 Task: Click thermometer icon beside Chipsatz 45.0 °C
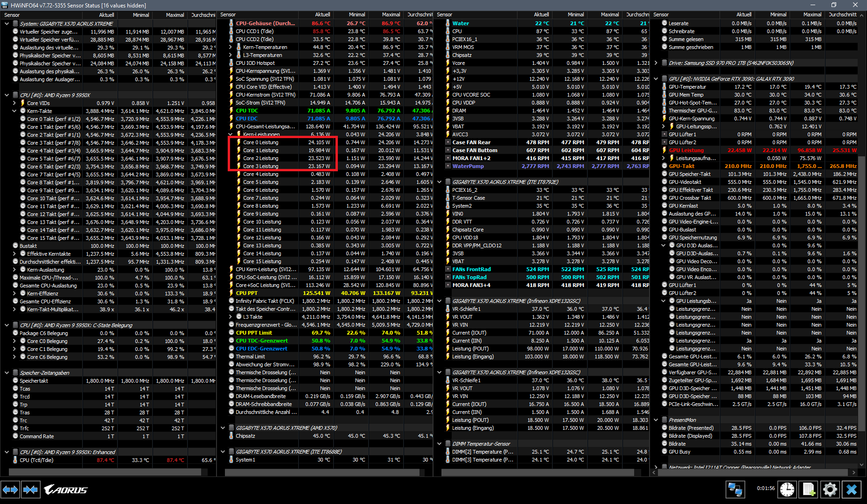click(x=231, y=436)
